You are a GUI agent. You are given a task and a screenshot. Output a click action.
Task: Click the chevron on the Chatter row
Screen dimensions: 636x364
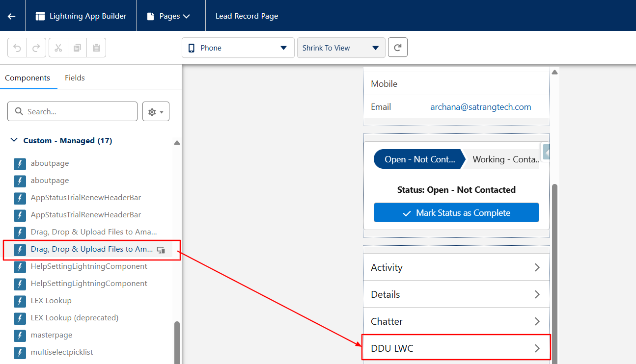[537, 321]
